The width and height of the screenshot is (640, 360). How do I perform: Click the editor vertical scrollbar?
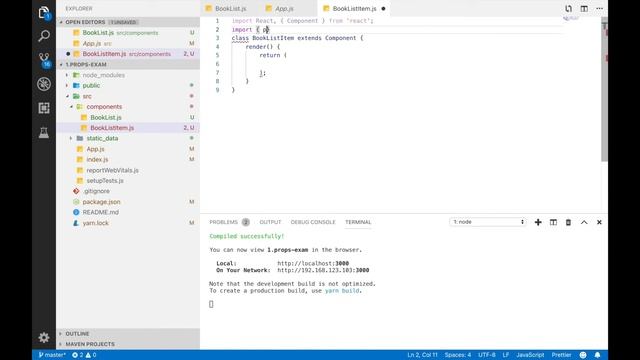(x=604, y=90)
